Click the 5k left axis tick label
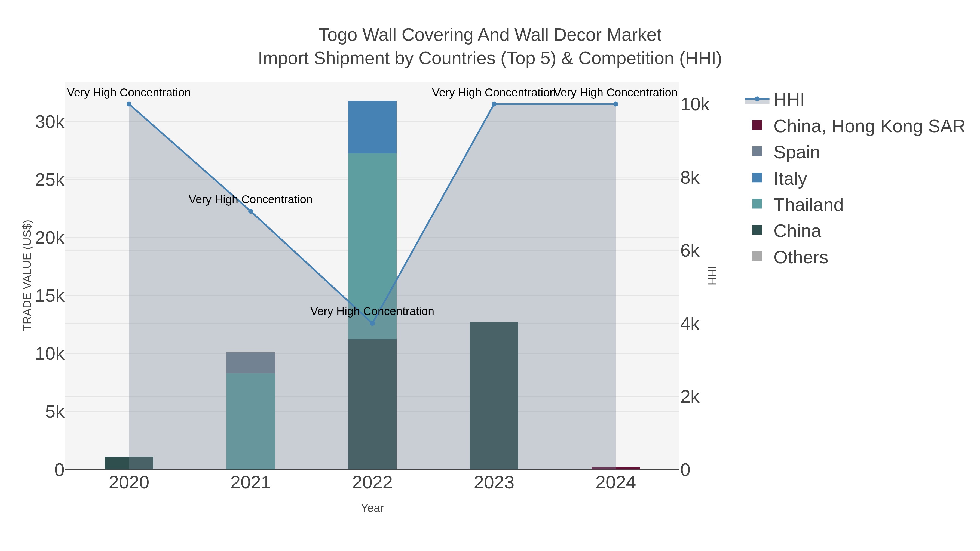The width and height of the screenshot is (980, 551). pyautogui.click(x=55, y=412)
